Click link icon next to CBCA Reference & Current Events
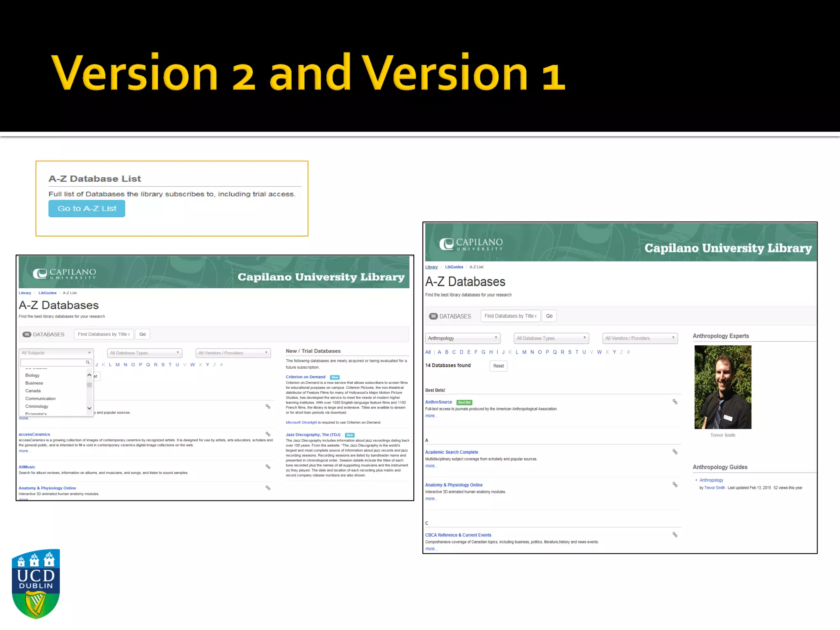 (675, 535)
